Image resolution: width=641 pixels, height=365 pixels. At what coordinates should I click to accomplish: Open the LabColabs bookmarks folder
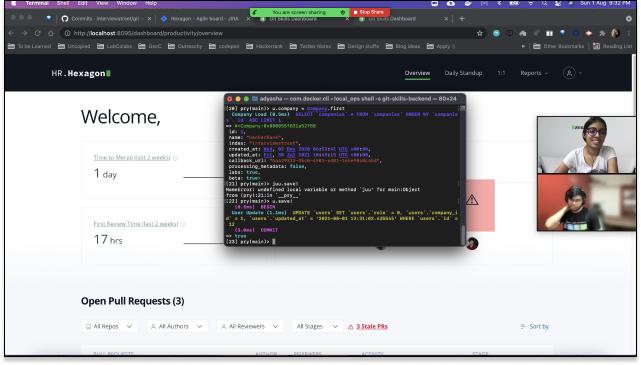tap(114, 46)
